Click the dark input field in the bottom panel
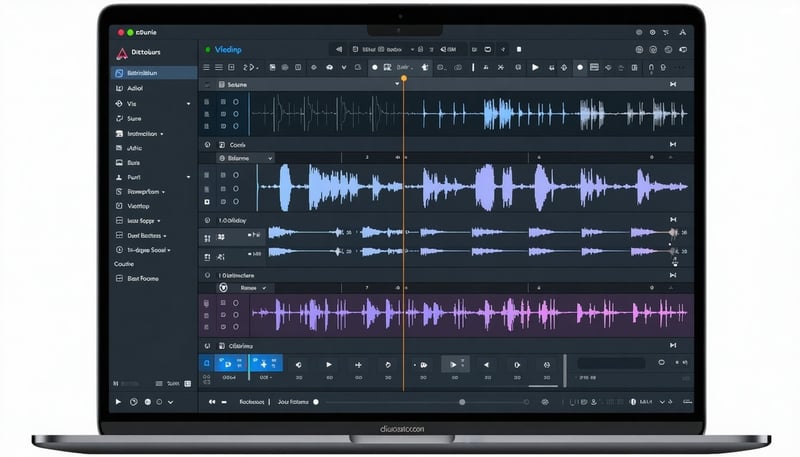This screenshot has width=800, height=457. [611, 363]
